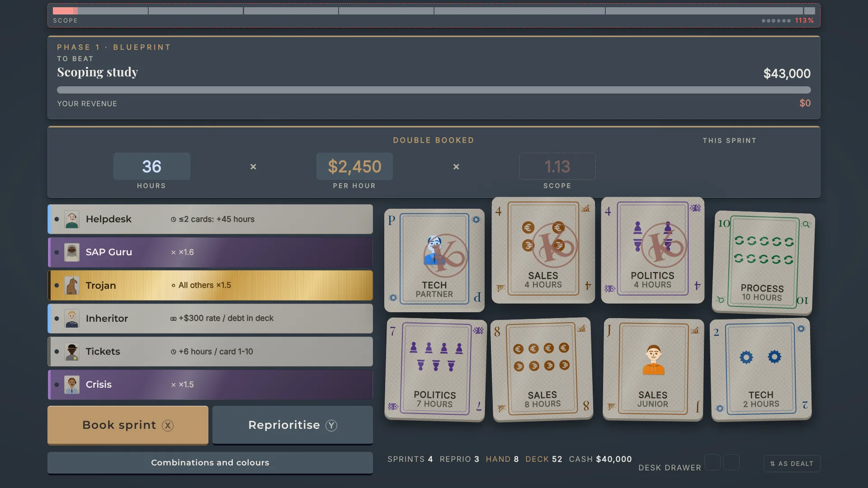Click the $2,450 per hour value
This screenshot has height=488, width=868.
pyautogui.click(x=354, y=166)
